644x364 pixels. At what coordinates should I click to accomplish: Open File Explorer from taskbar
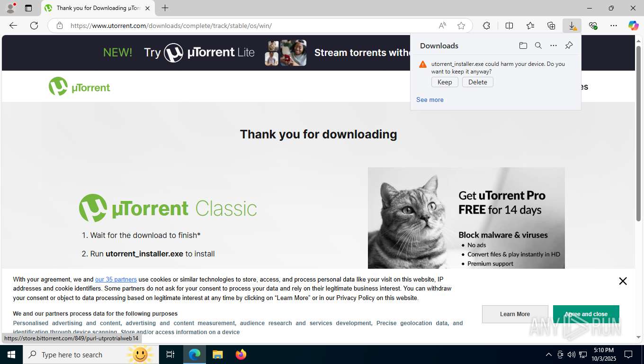coord(217,355)
